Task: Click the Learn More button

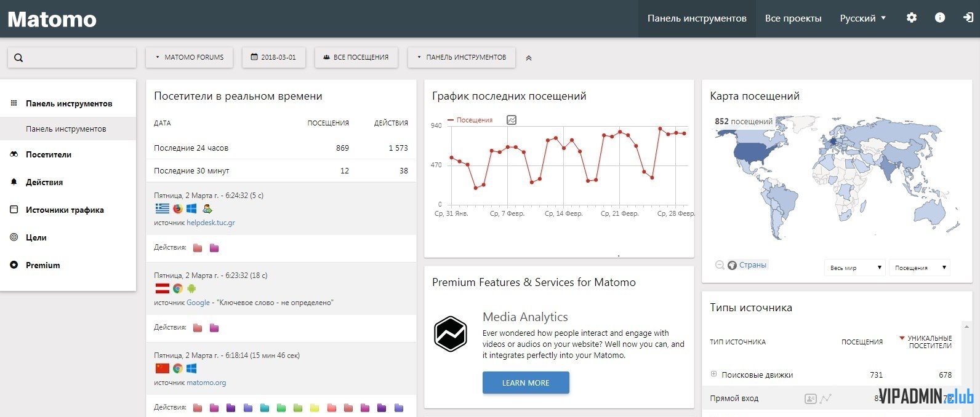Action: point(525,383)
